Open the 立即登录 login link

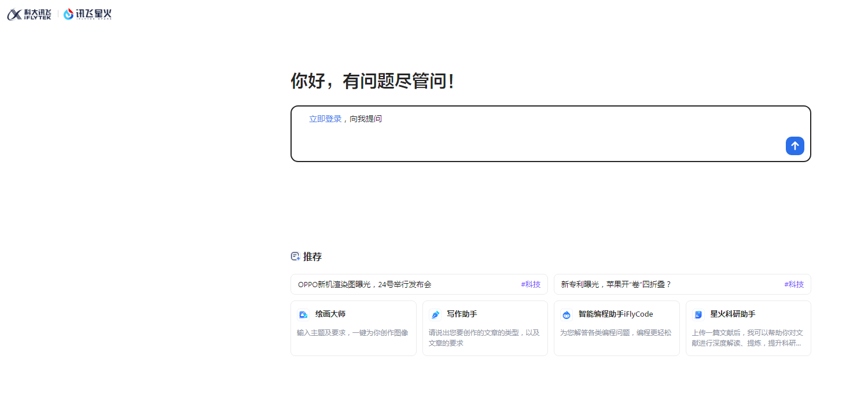pos(325,118)
